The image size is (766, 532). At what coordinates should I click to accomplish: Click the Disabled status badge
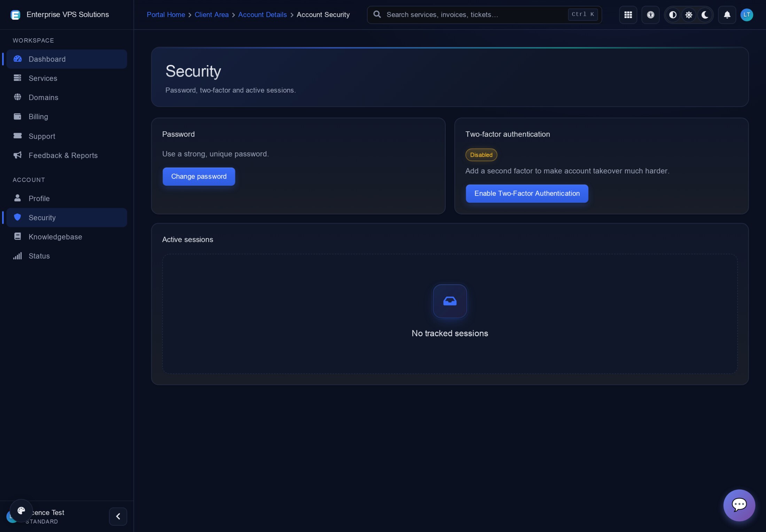[x=481, y=155]
